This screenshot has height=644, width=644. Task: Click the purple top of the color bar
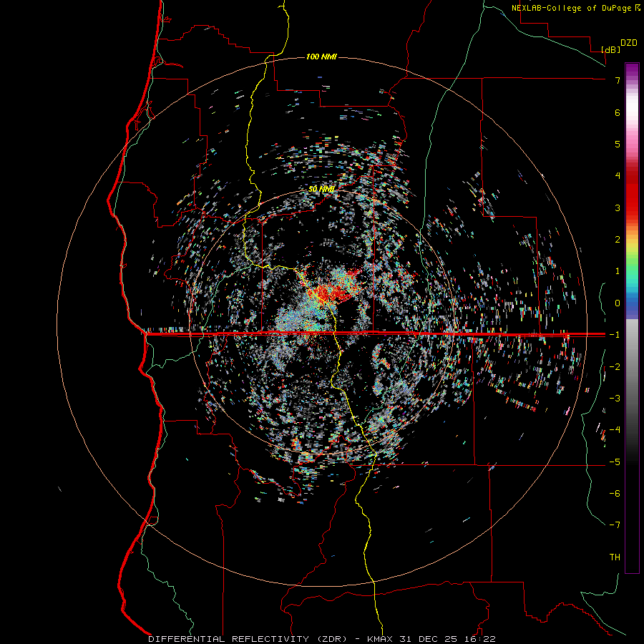point(632,70)
